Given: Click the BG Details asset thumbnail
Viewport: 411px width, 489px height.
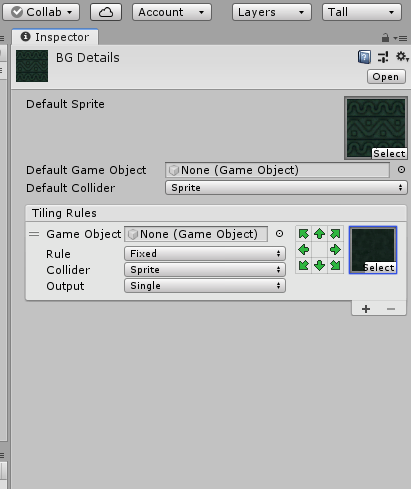Looking at the screenshot, I should tap(32, 66).
